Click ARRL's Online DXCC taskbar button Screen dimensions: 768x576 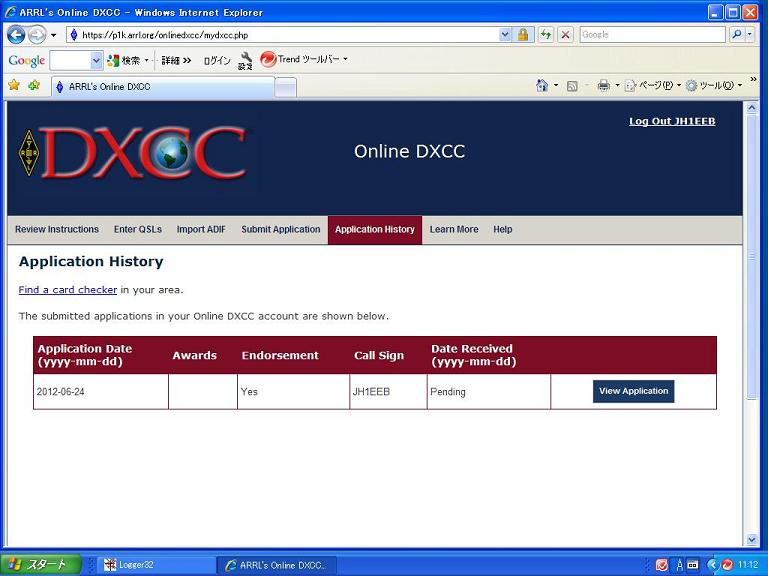point(277,565)
